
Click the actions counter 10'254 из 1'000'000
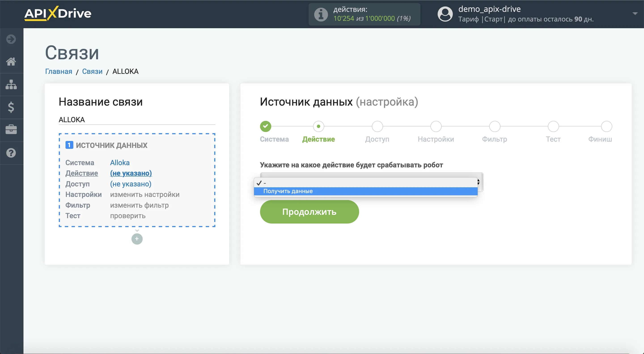coord(372,18)
